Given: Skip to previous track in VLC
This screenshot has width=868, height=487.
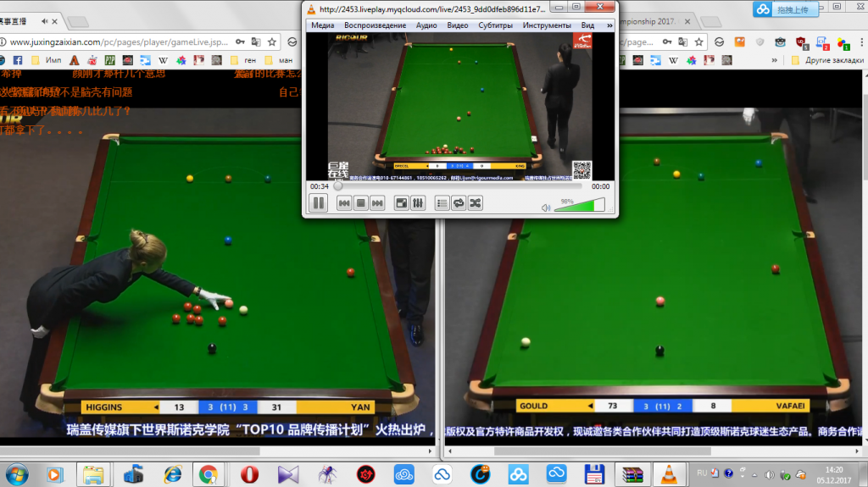Looking at the screenshot, I should 344,203.
